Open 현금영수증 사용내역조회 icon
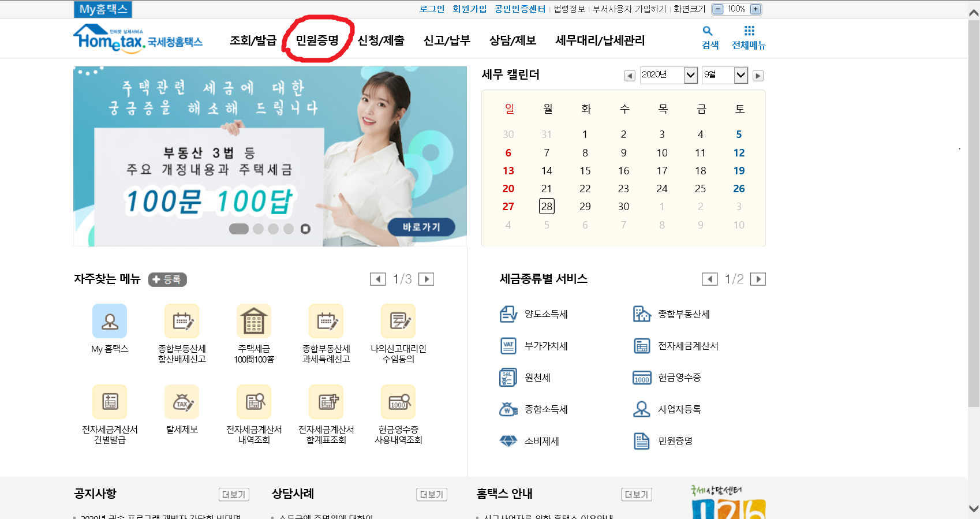Screen dimensions: 980x519 click(x=398, y=402)
